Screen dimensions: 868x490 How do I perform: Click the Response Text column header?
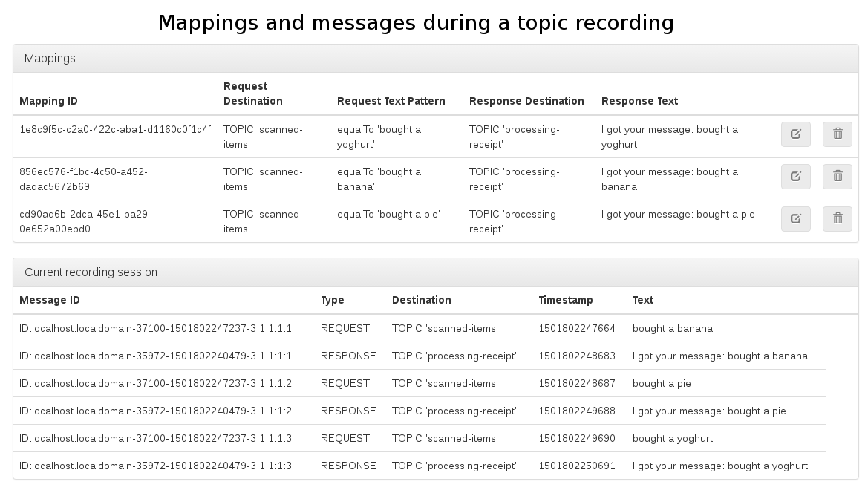[639, 101]
